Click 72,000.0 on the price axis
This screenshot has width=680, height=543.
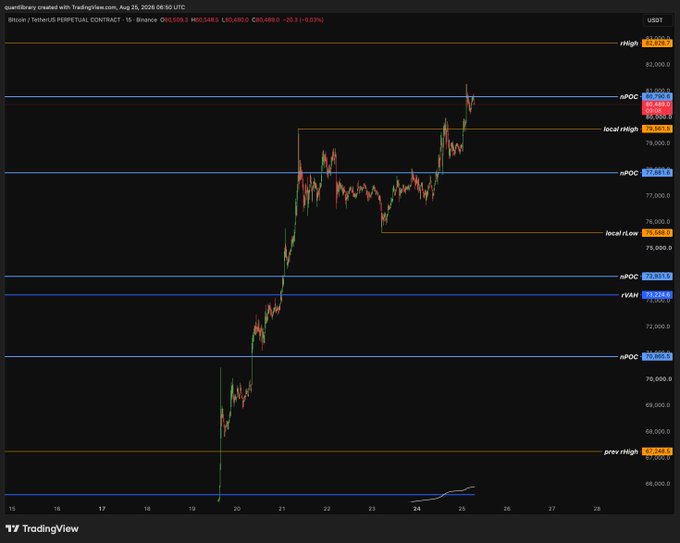click(658, 327)
